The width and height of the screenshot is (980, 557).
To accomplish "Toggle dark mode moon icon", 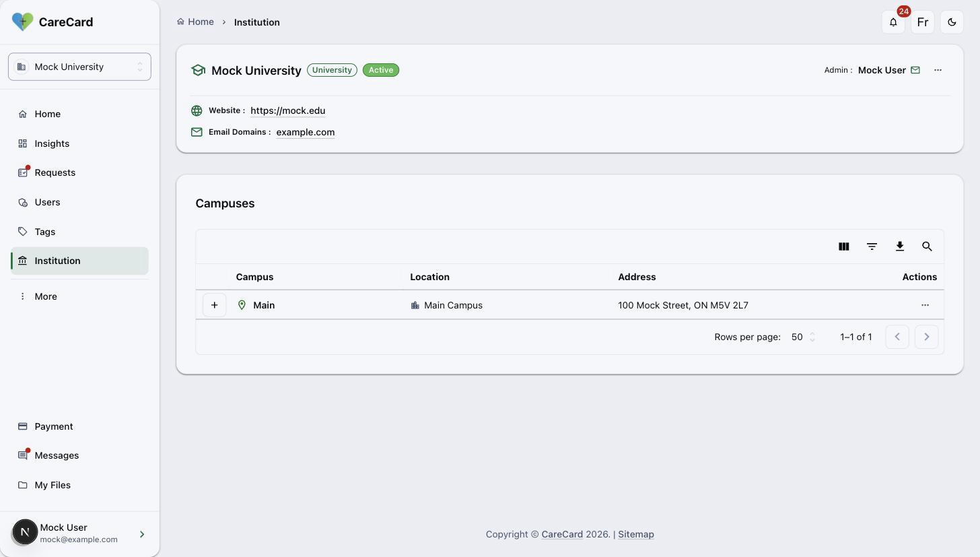I will coord(952,22).
